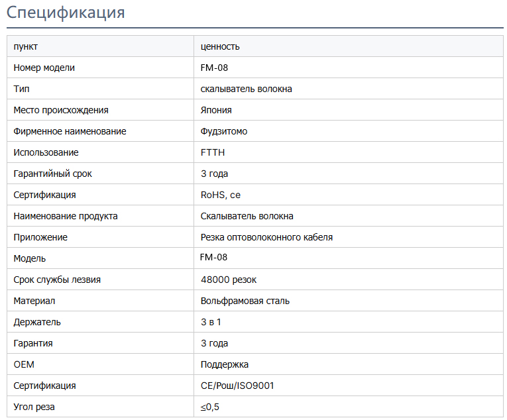Click the "ценность" column header
Viewport: 507px width, 420px height.
(220, 46)
